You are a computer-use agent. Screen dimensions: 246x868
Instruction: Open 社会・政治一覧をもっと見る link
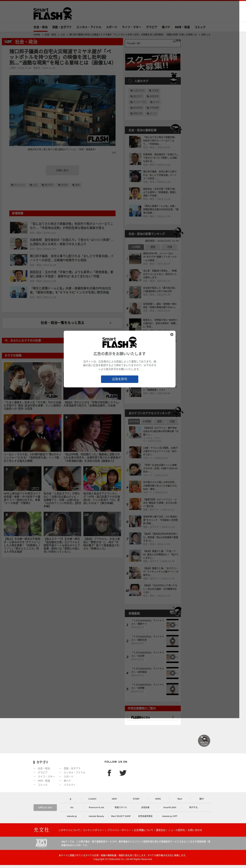[62, 323]
